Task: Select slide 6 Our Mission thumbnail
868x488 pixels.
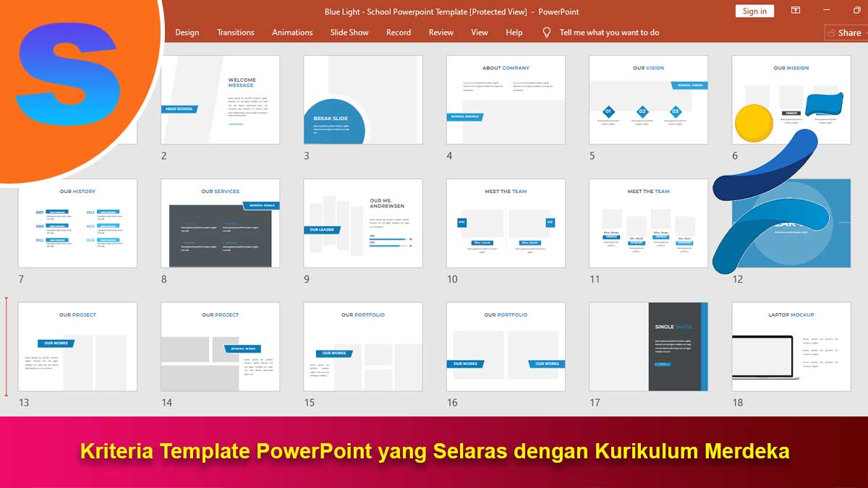Action: click(x=791, y=100)
